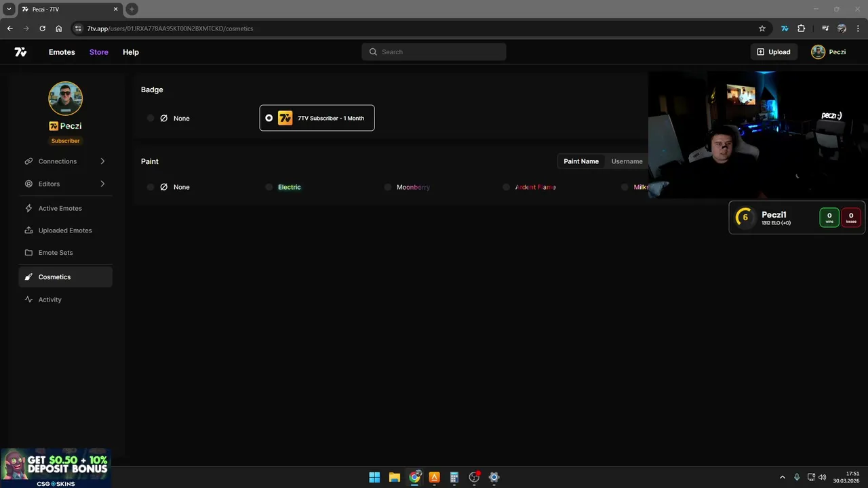Select None for the paint
The width and height of the screenshot is (868, 488).
[x=169, y=187]
